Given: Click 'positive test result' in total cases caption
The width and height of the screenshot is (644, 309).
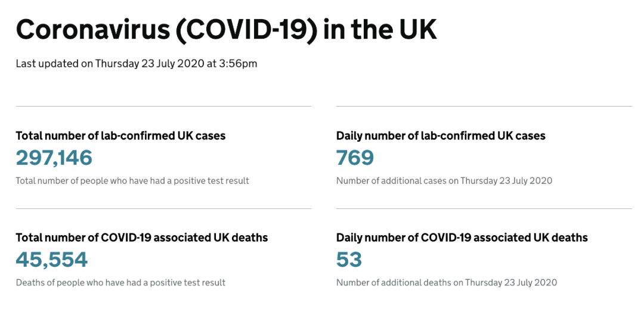Looking at the screenshot, I should point(211,180).
